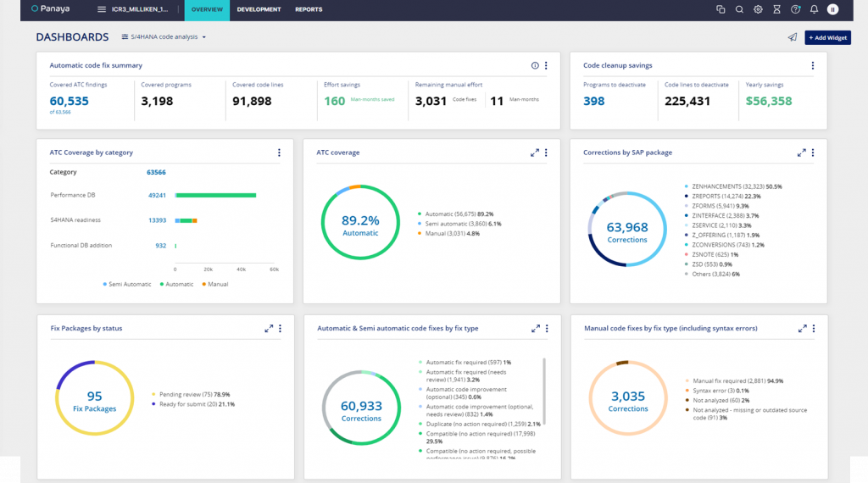Switch to the Reports tab
This screenshot has width=868, height=483.
click(x=309, y=9)
